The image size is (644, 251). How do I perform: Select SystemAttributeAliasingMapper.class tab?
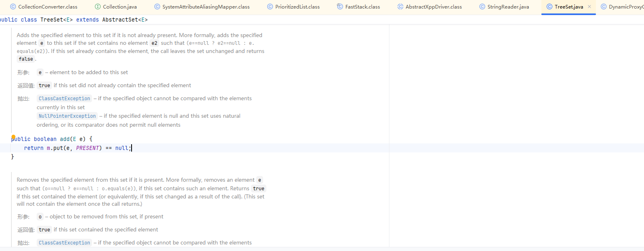[x=202, y=7]
